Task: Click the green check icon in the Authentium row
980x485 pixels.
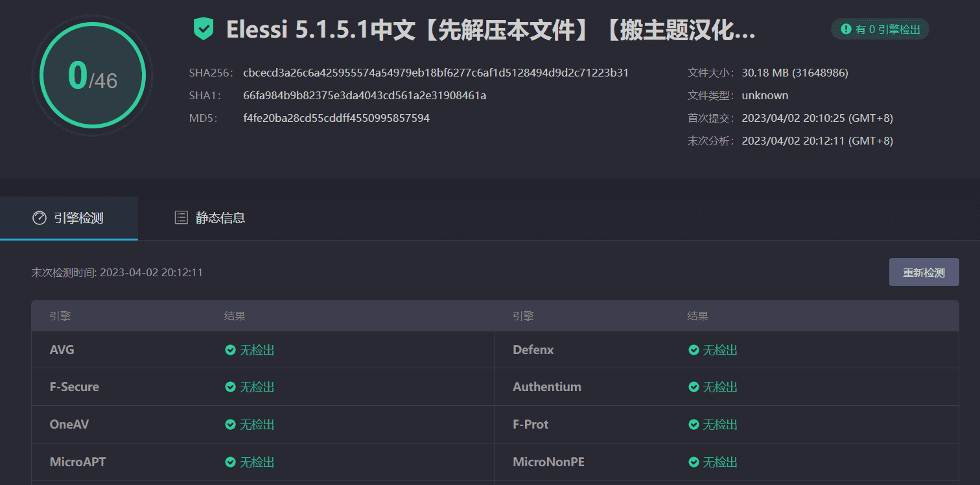Action: point(694,387)
